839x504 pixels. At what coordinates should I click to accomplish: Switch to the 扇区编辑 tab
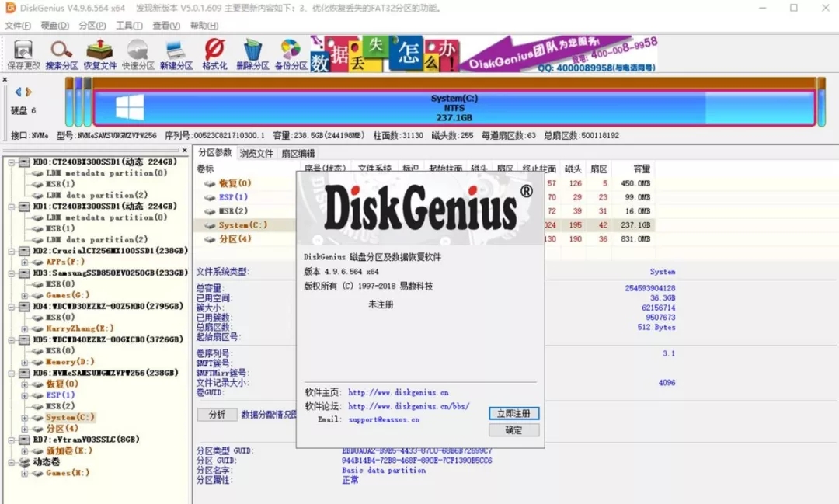[x=298, y=154]
